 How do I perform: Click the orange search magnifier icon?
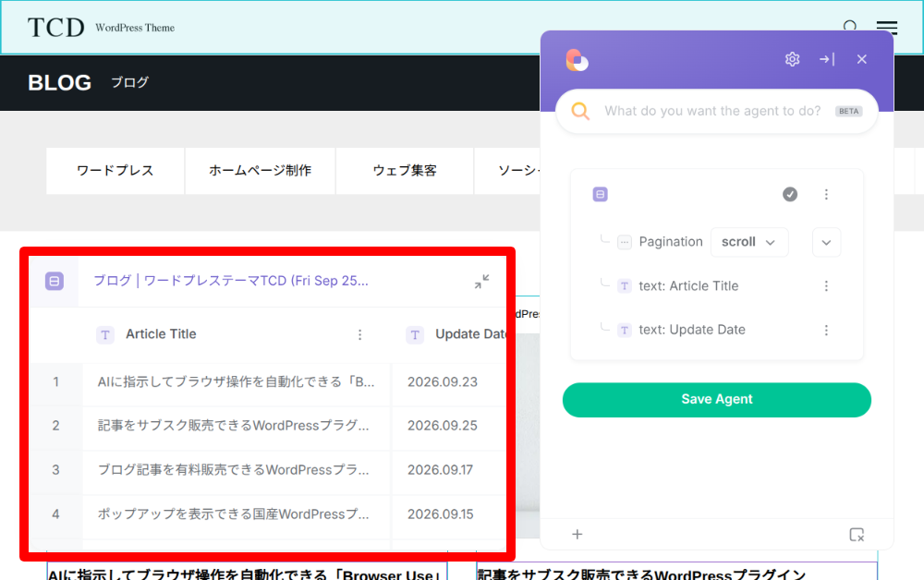pos(580,111)
